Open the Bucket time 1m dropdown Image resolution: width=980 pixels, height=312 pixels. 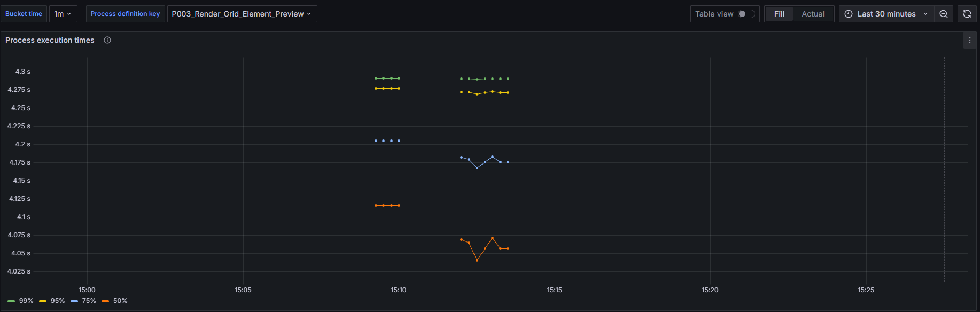[63, 14]
